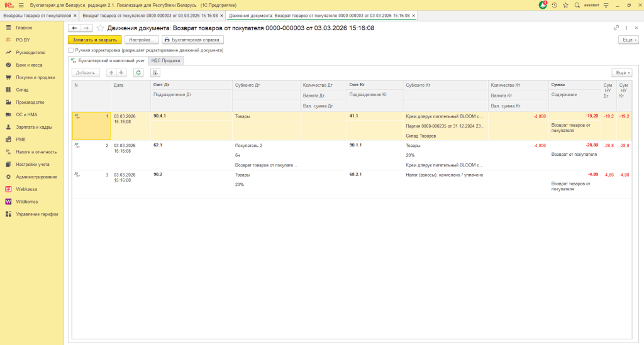Click the favorites star in title bar
This screenshot has width=644, height=345.
coord(566,5)
